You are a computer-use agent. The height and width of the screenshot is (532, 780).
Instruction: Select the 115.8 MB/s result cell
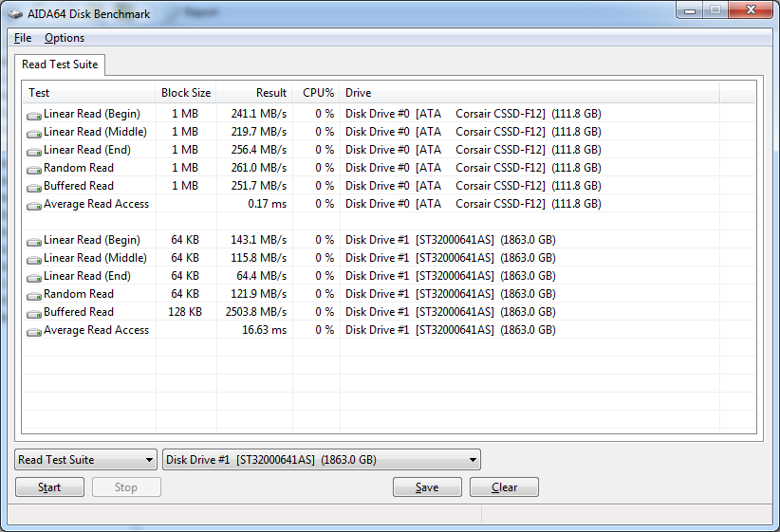tap(259, 258)
